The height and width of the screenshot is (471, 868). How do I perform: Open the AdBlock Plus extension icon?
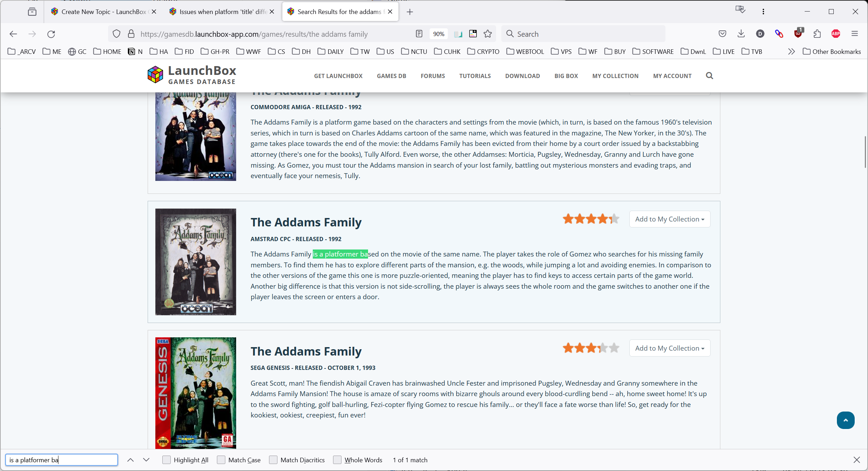(x=836, y=34)
